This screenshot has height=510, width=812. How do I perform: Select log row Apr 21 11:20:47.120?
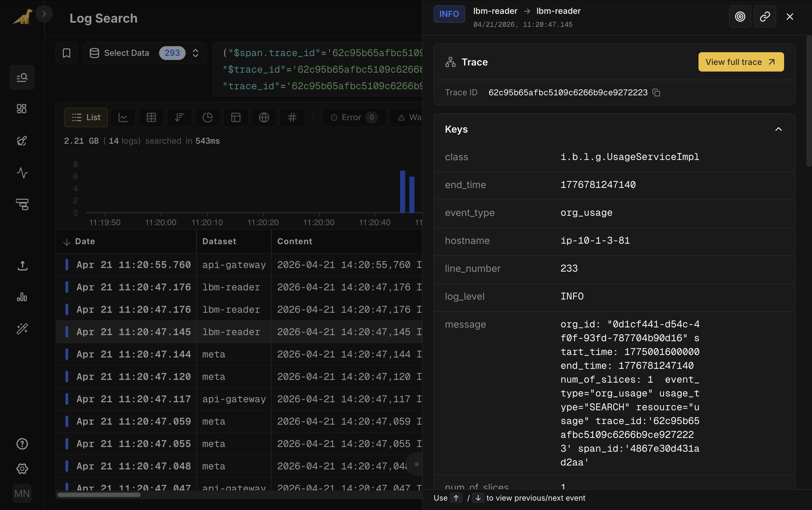[x=239, y=377]
